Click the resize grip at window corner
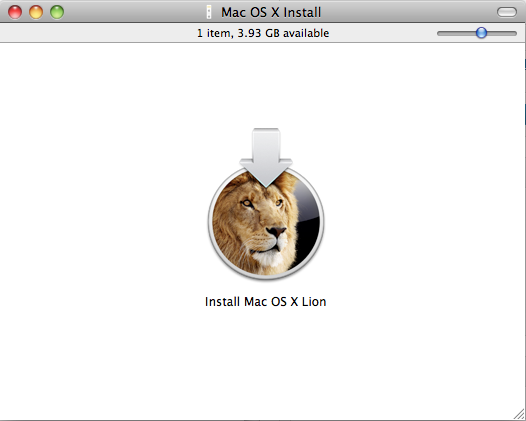This screenshot has height=421, width=526. [x=519, y=414]
